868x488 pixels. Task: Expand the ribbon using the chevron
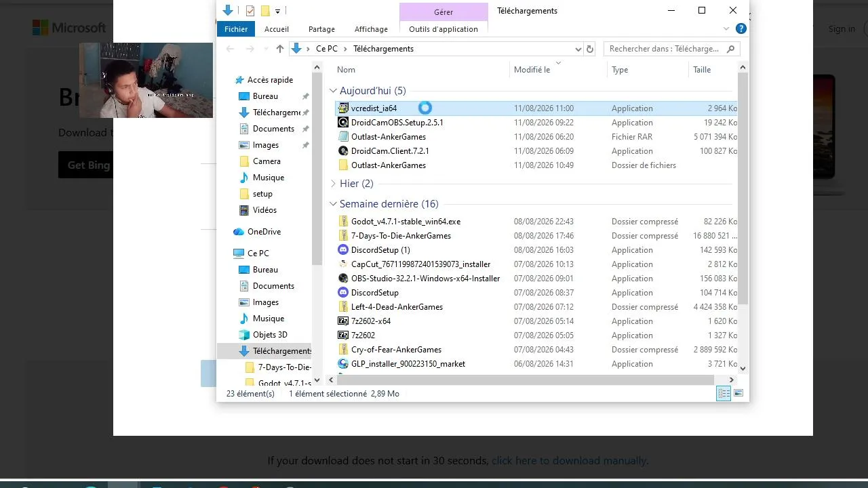click(726, 29)
